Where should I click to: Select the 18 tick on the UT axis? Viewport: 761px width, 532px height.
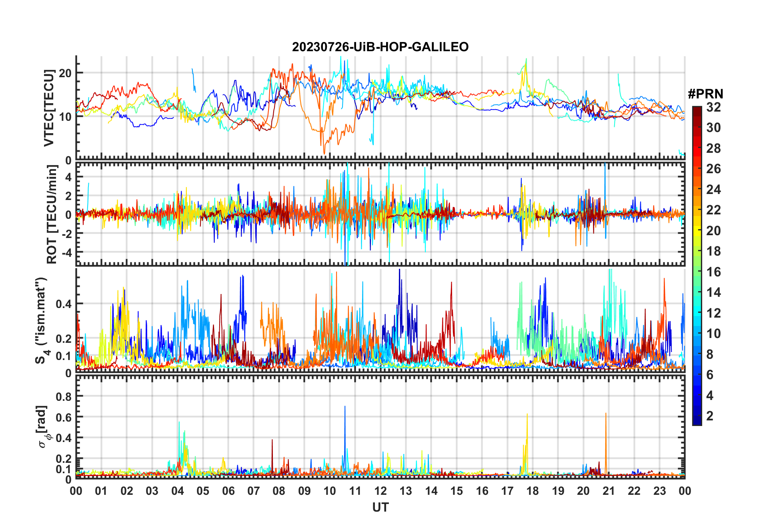click(x=533, y=491)
